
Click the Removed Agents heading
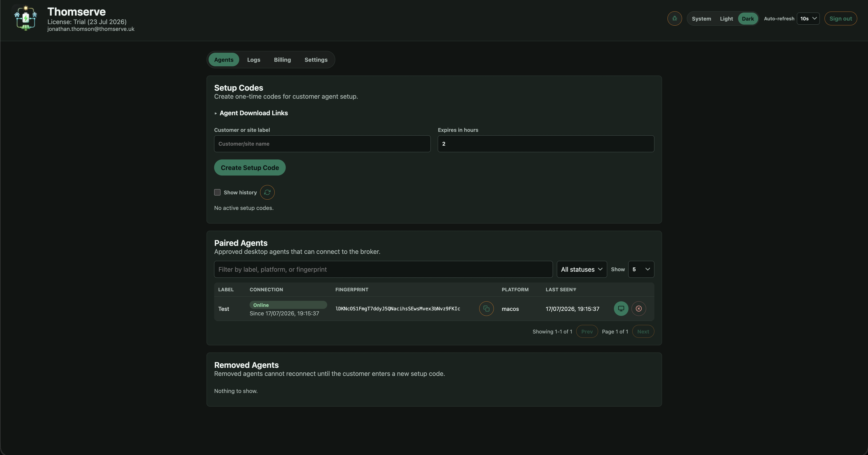point(246,365)
